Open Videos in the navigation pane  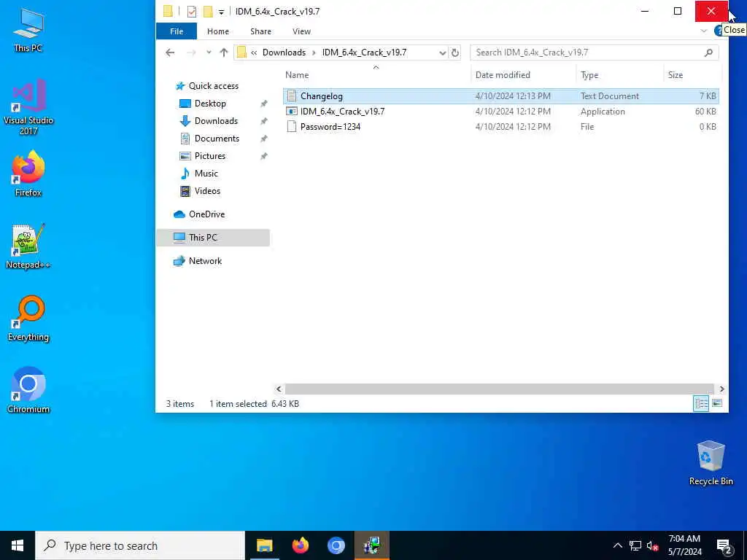point(207,191)
